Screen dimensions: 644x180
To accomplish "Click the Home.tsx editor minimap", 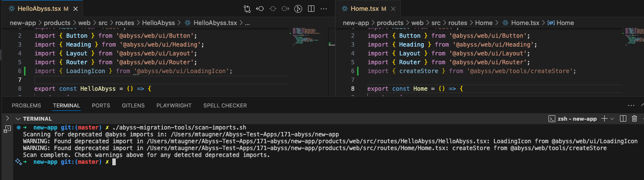I will tap(634, 37).
